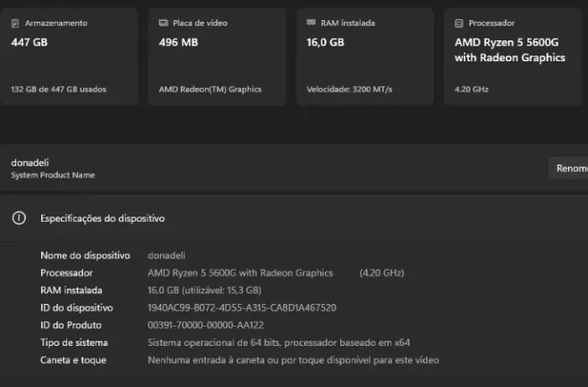Click the RAM instalada icon
This screenshot has width=588, height=387.
311,23
